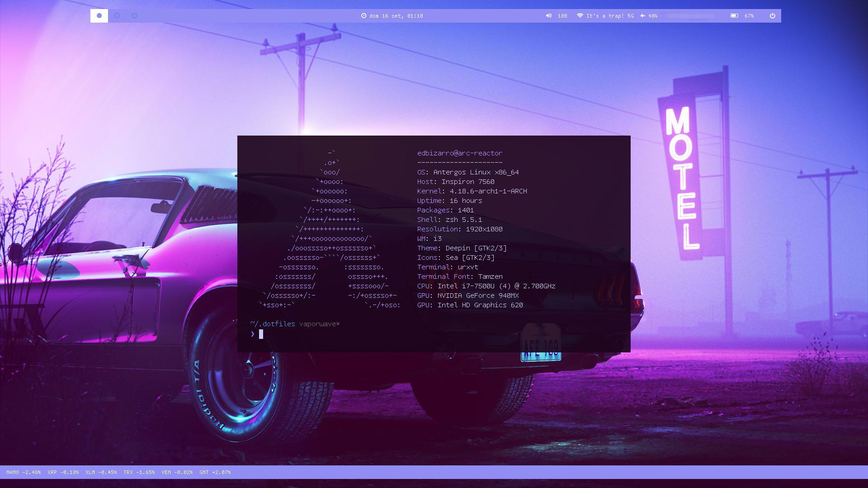This screenshot has height=488, width=868.
Task: Open the Wi-Fi signal icon
Action: (x=580, y=16)
